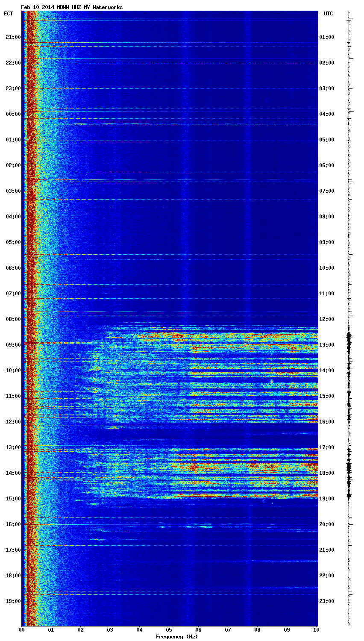Click the 'Frequency (Hz)' axis caption
The height and width of the screenshot is (641, 364).
176,637
